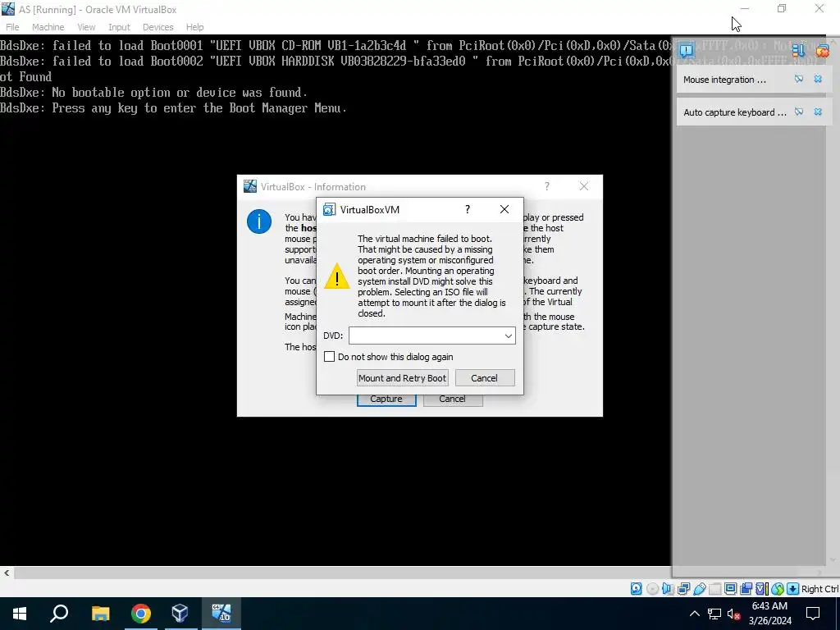Click the DVD dropdown arrow chevron
840x630 pixels.
click(508, 336)
